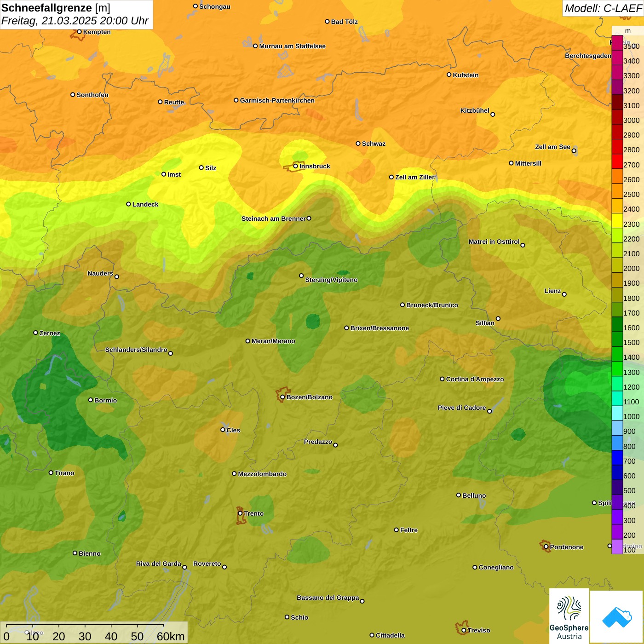Image resolution: width=644 pixels, height=644 pixels.
Task: Click the 'Conegliano' label
Action: pyautogui.click(x=496, y=567)
